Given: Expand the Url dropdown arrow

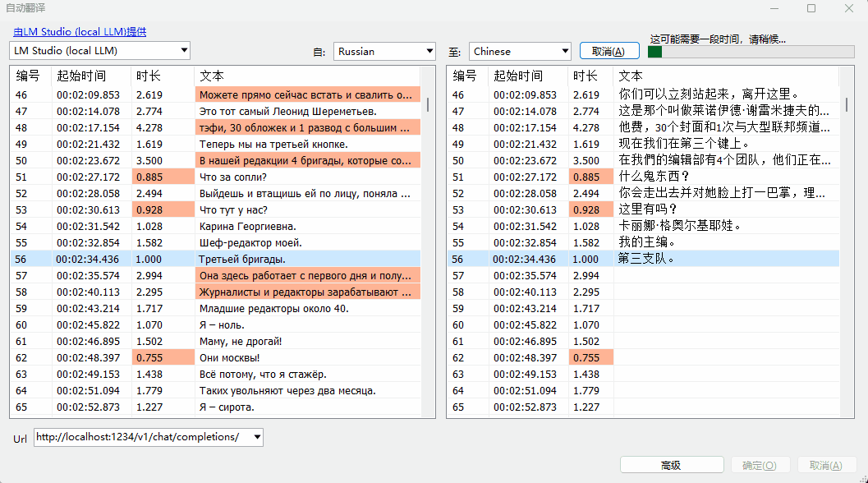Looking at the screenshot, I should tap(257, 437).
